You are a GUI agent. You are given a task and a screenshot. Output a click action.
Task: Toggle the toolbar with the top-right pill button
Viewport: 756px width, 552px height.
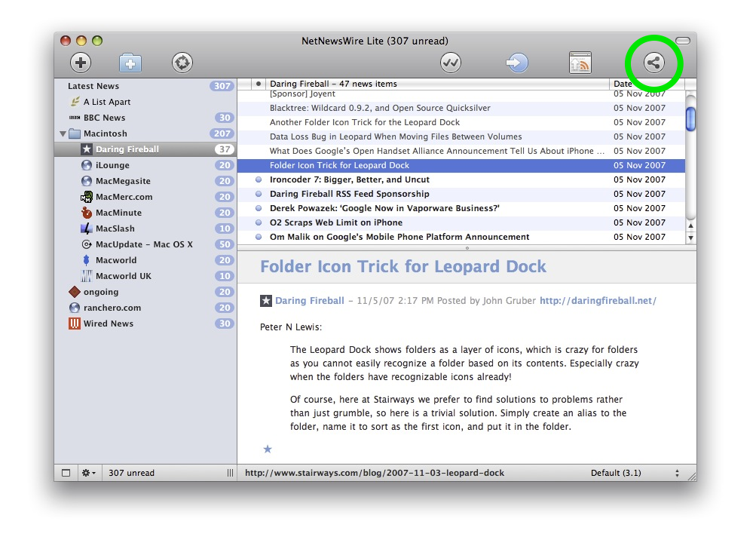coord(682,41)
